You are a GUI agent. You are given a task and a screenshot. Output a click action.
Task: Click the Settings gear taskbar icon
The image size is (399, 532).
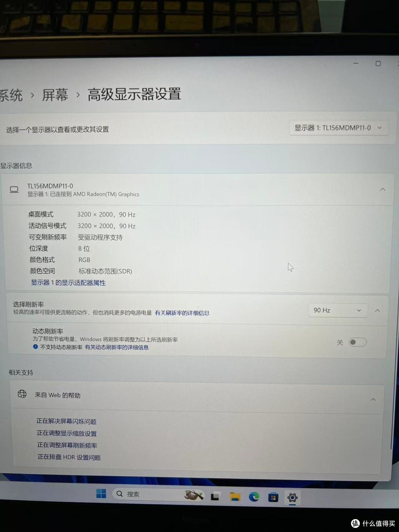292,498
